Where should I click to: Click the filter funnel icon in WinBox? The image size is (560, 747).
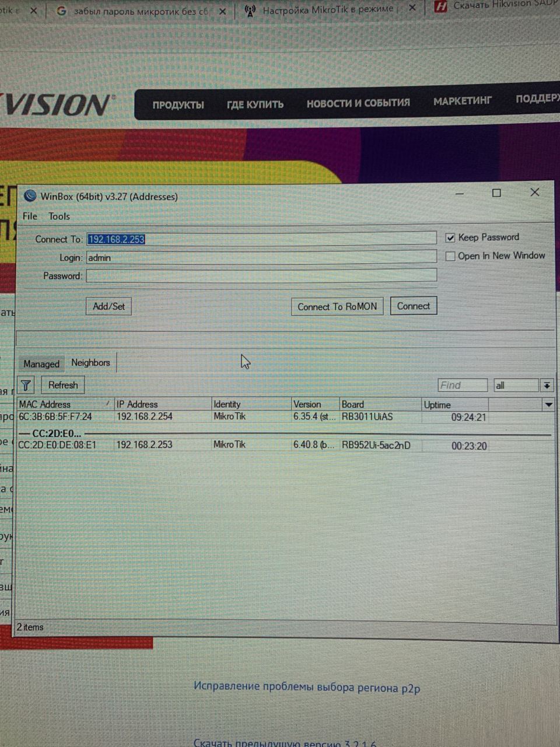tap(26, 385)
